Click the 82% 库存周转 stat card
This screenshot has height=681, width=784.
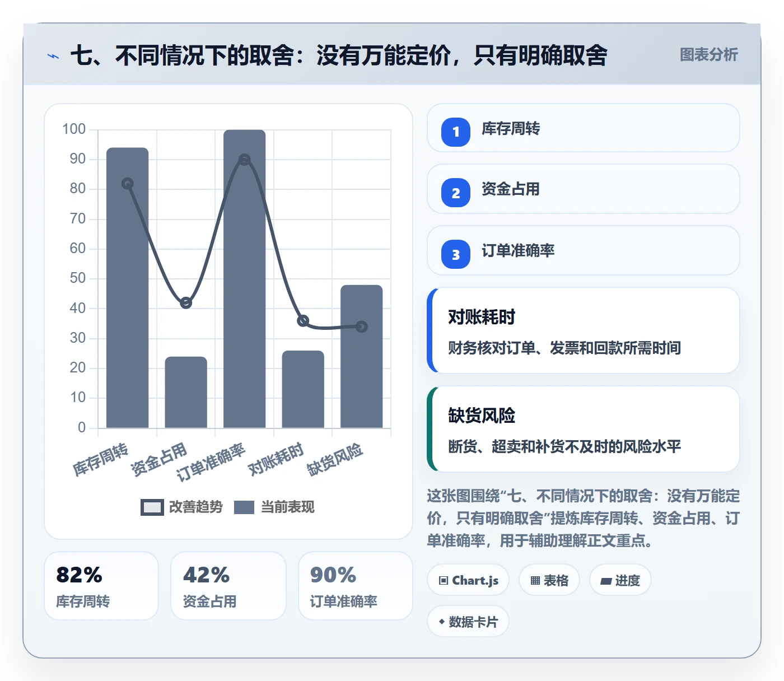pyautogui.click(x=101, y=586)
